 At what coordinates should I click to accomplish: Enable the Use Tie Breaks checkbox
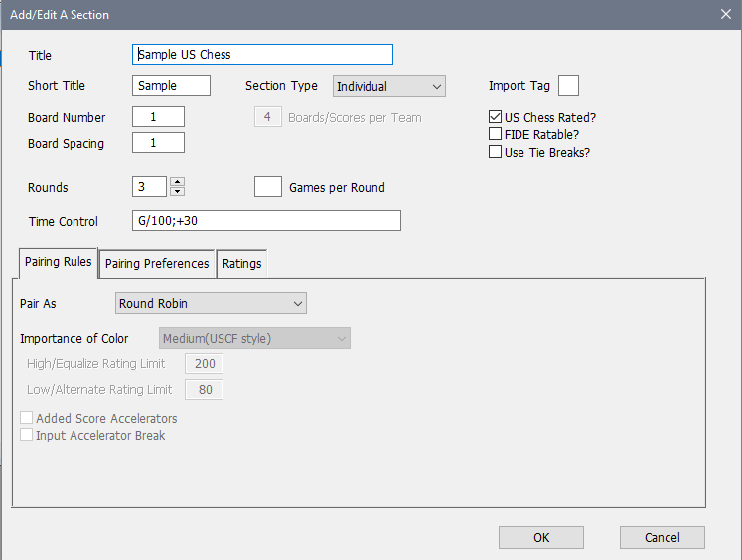[x=496, y=152]
